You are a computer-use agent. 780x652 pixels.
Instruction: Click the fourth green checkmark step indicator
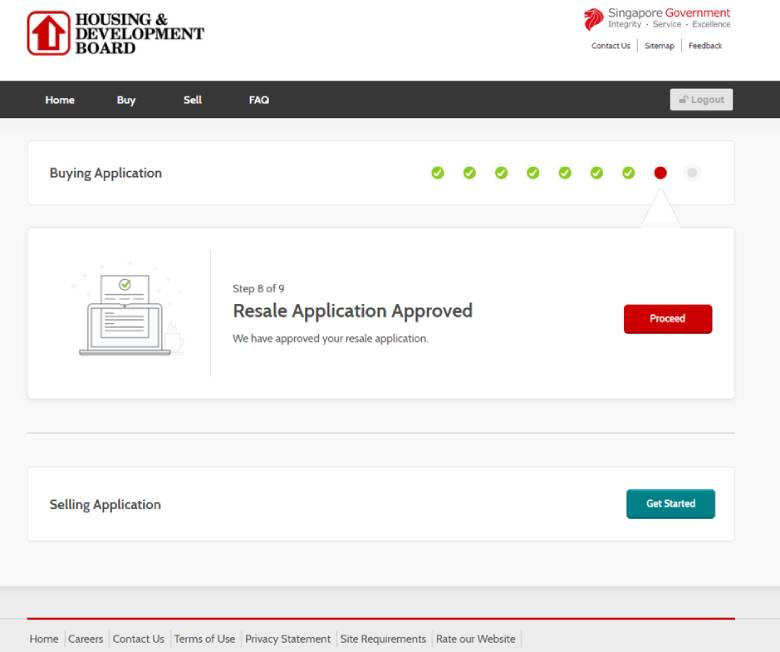(x=533, y=173)
